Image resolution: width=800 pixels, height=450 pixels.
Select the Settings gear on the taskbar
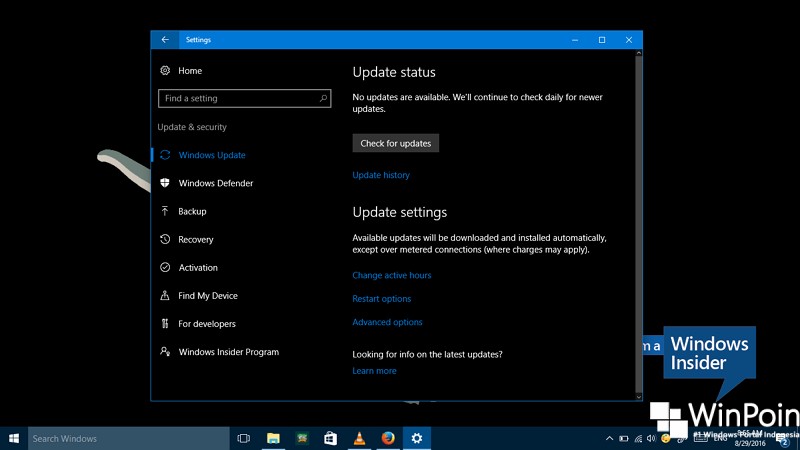coord(417,438)
